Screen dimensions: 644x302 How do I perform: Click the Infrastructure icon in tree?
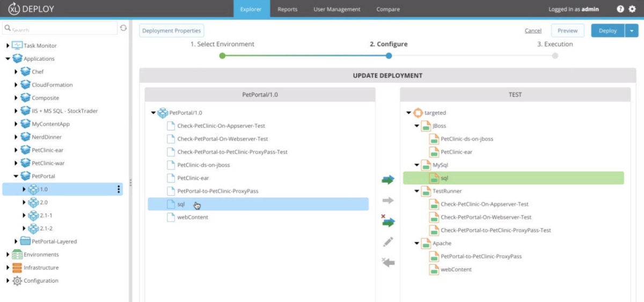point(17,267)
